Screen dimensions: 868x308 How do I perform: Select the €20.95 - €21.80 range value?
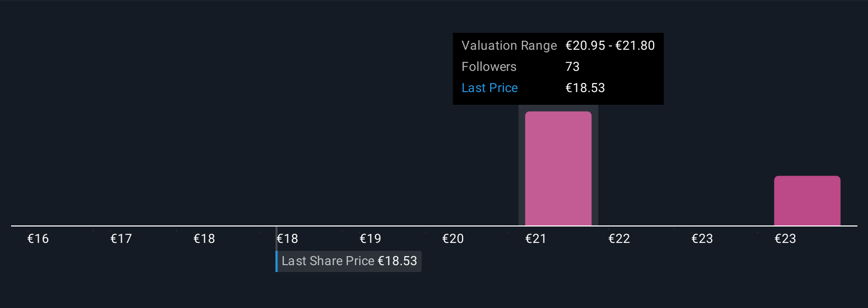click(610, 46)
